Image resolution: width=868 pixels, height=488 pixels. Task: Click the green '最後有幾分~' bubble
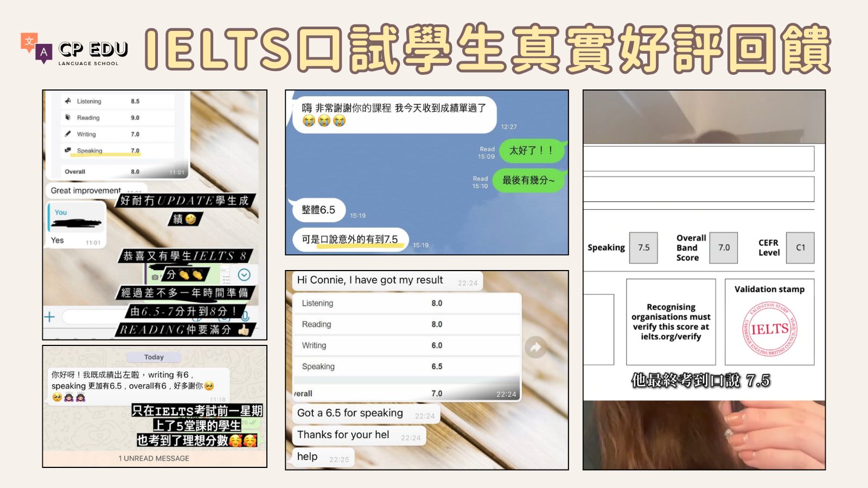pyautogui.click(x=528, y=180)
